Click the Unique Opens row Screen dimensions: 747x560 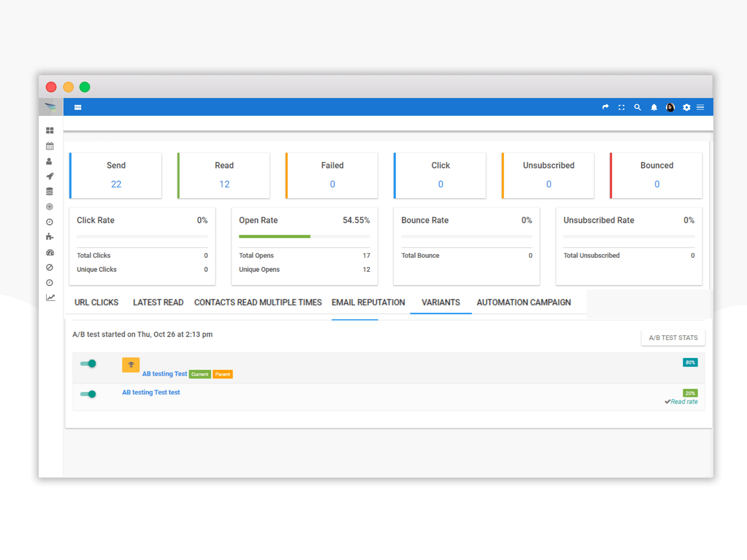(304, 270)
